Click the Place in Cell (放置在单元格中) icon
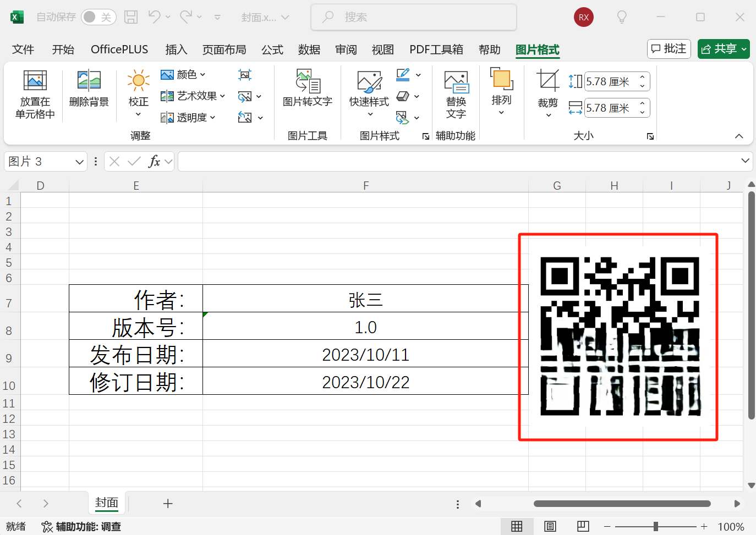 [35, 81]
